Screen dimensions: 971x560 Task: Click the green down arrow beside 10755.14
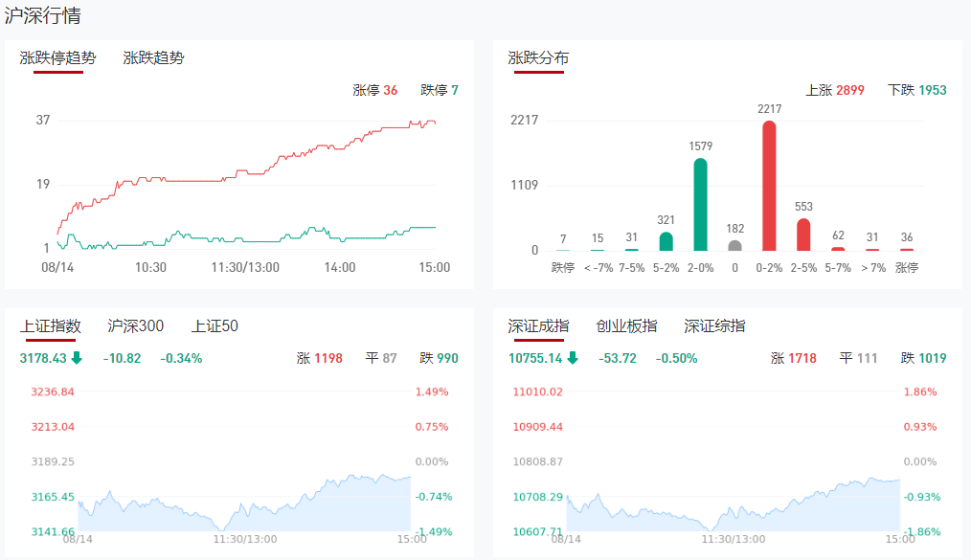(573, 358)
